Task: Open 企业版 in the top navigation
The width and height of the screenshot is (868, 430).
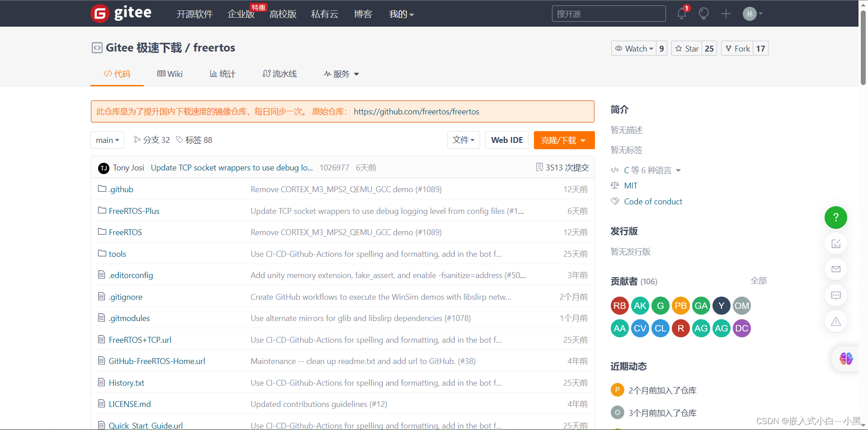Action: [241, 14]
